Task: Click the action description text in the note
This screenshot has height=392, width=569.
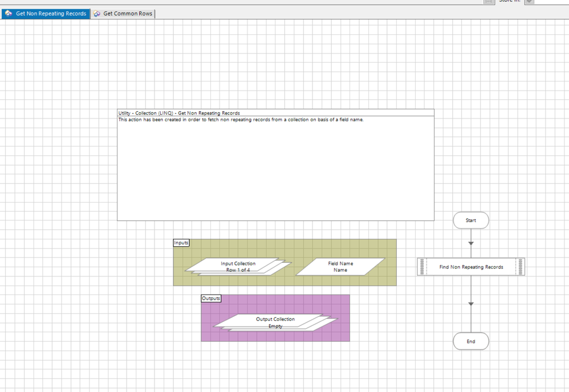Action: click(x=240, y=120)
